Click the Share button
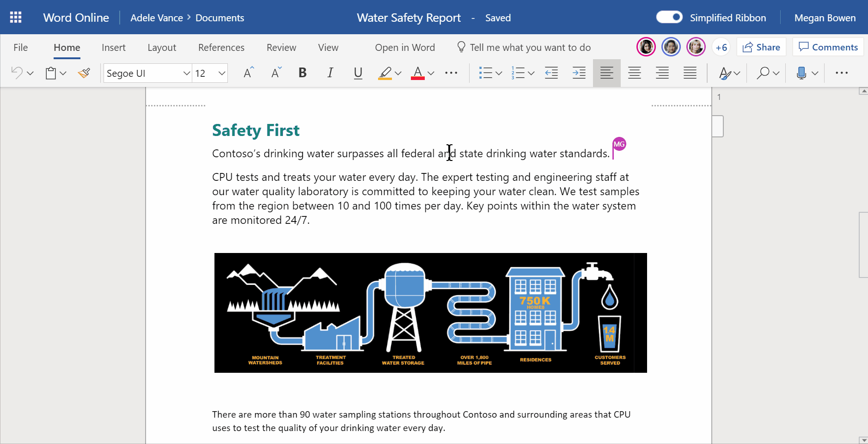Image resolution: width=868 pixels, height=444 pixels. pyautogui.click(x=761, y=47)
